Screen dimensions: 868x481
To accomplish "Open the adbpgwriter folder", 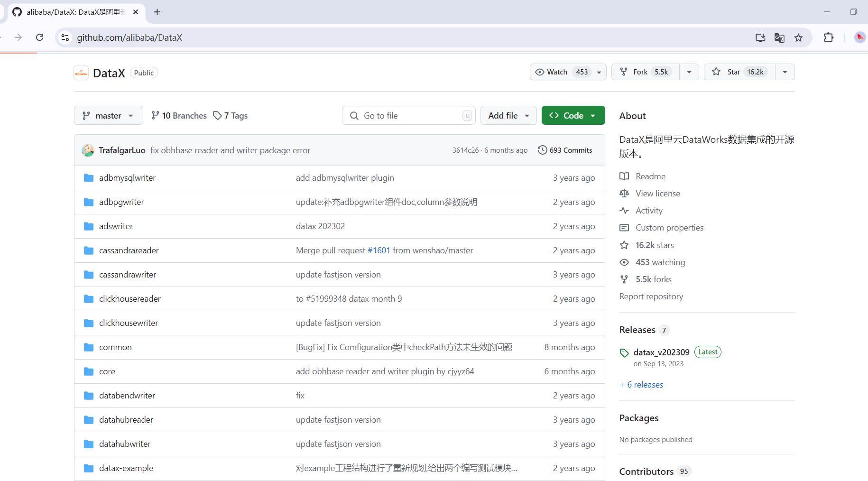I will pos(121,202).
